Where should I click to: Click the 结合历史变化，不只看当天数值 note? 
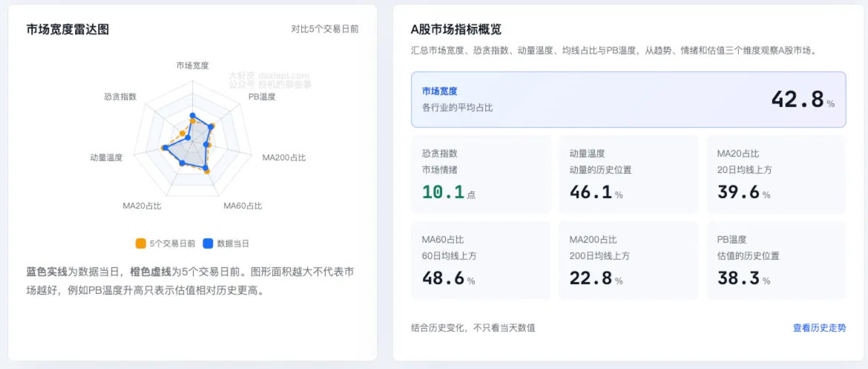[473, 327]
